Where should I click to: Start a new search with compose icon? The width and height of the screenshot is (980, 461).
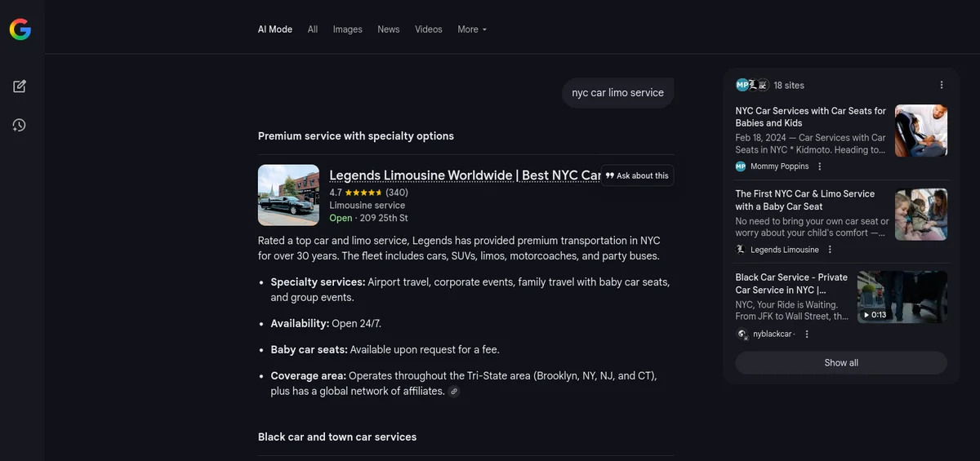(20, 86)
